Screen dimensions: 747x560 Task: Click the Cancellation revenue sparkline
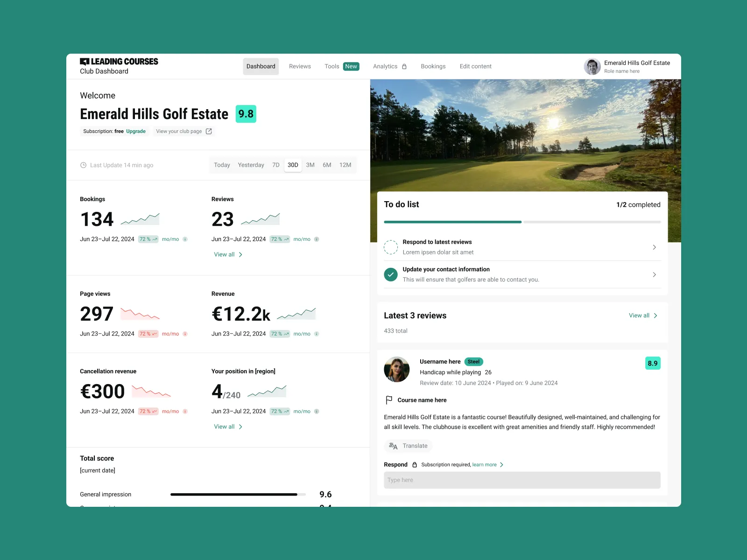(x=151, y=391)
